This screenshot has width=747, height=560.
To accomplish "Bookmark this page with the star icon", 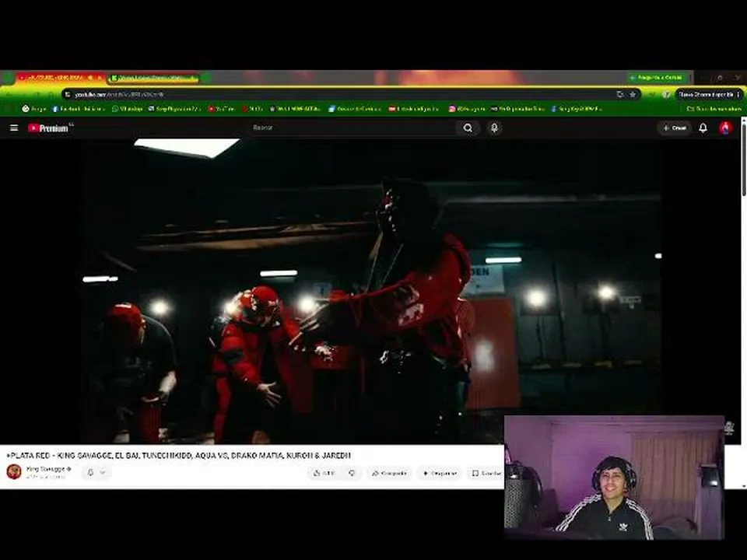I will (x=633, y=94).
